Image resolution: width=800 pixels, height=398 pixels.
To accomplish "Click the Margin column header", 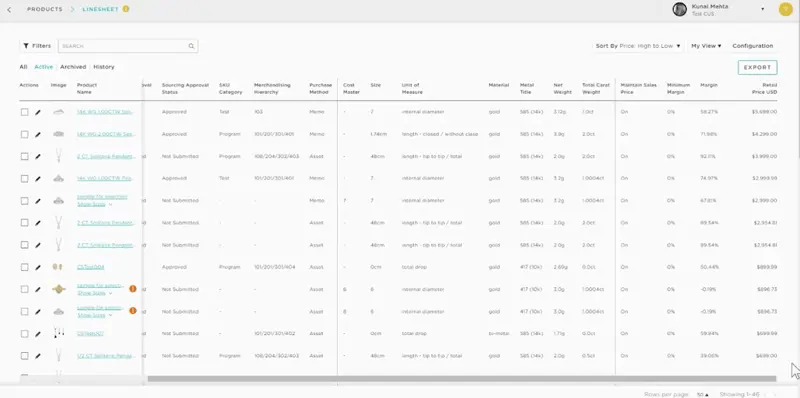I will [709, 85].
